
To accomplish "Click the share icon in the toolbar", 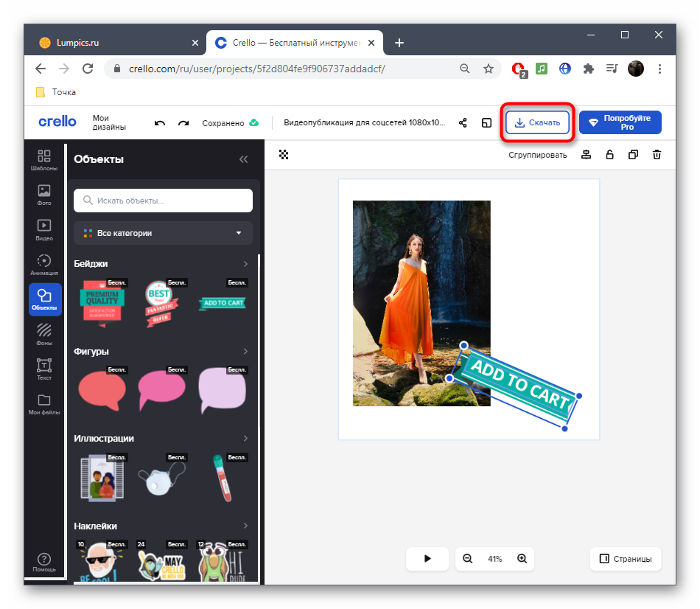I will click(x=463, y=123).
